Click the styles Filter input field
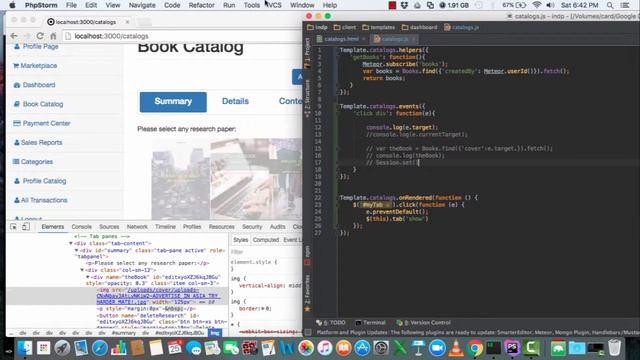Image resolution: width=640 pixels, height=360 pixels. point(265,252)
